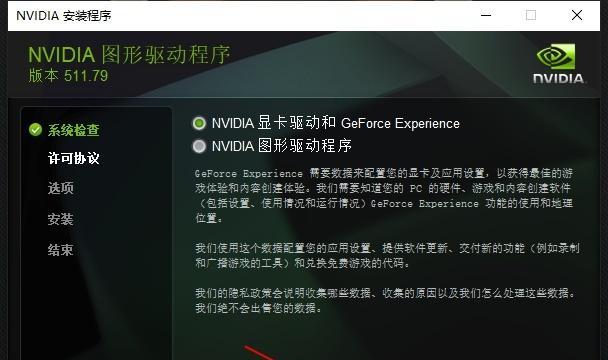Go to the 结束 step
This screenshot has height=360, width=608.
(60, 250)
